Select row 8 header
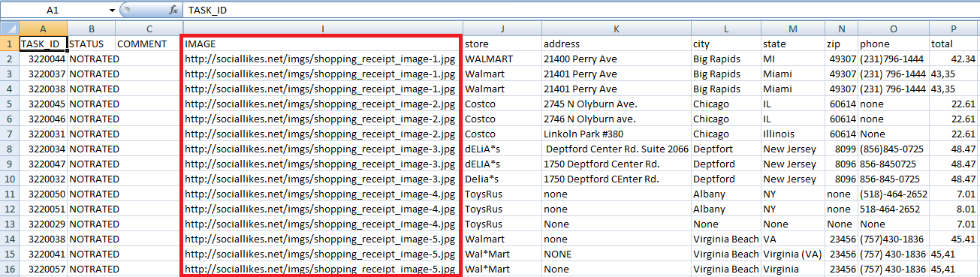The image size is (980, 277). pos(9,149)
